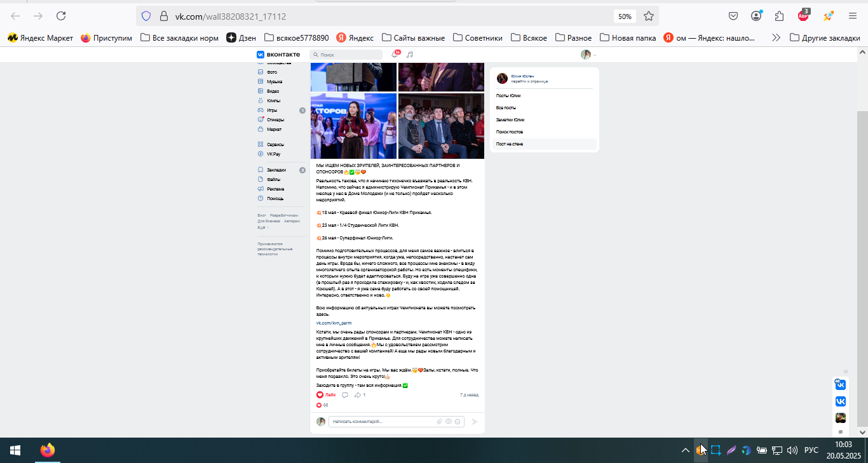Select Все посты in the right panel
This screenshot has height=463, width=868.
point(506,108)
